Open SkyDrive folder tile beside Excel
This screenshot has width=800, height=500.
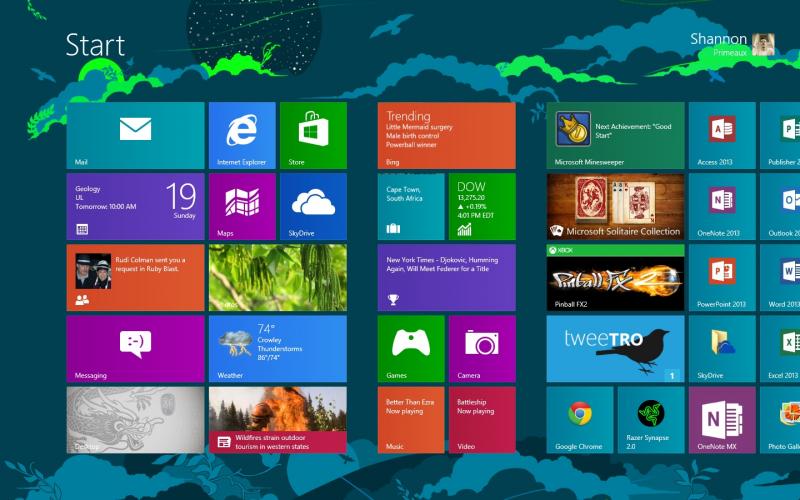722,348
